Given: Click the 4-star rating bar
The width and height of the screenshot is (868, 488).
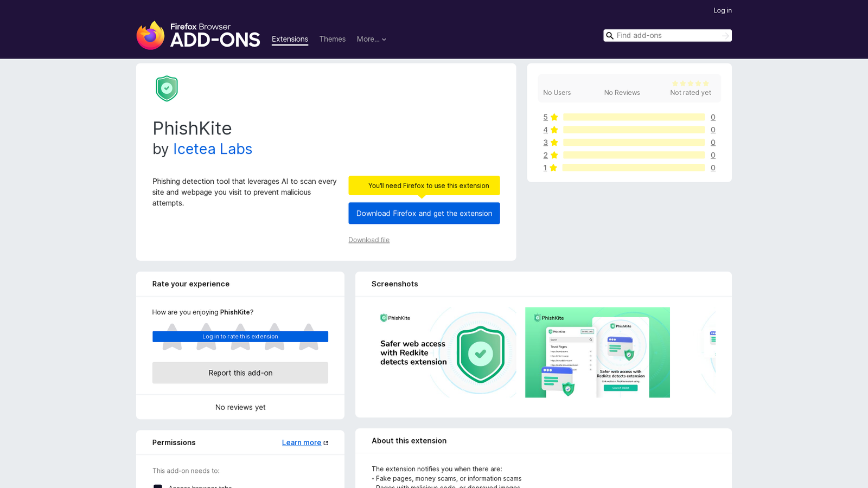Looking at the screenshot, I should tap(634, 130).
